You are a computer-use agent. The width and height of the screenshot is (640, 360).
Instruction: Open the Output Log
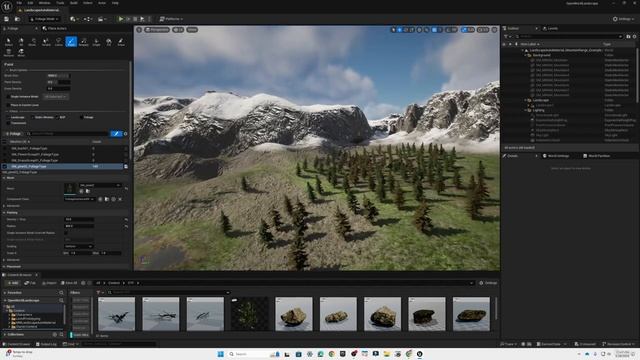46,344
